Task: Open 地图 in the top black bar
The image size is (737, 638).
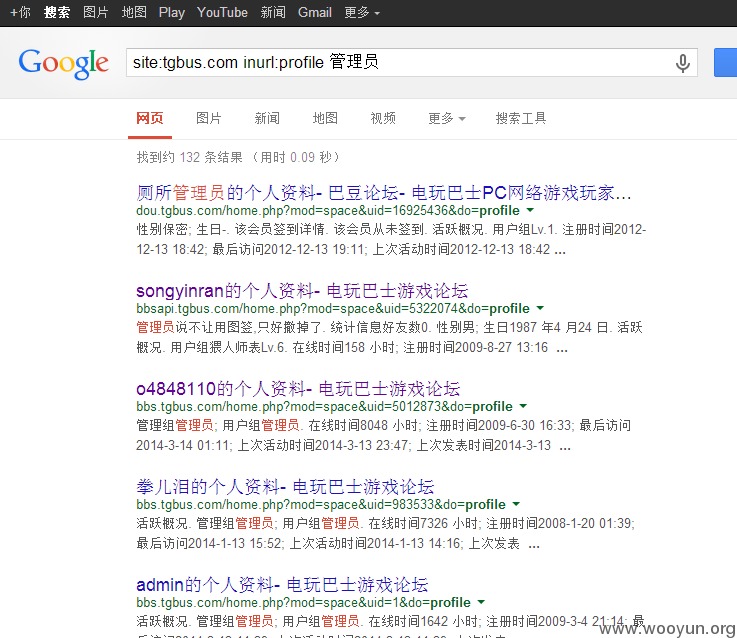Action: (134, 12)
